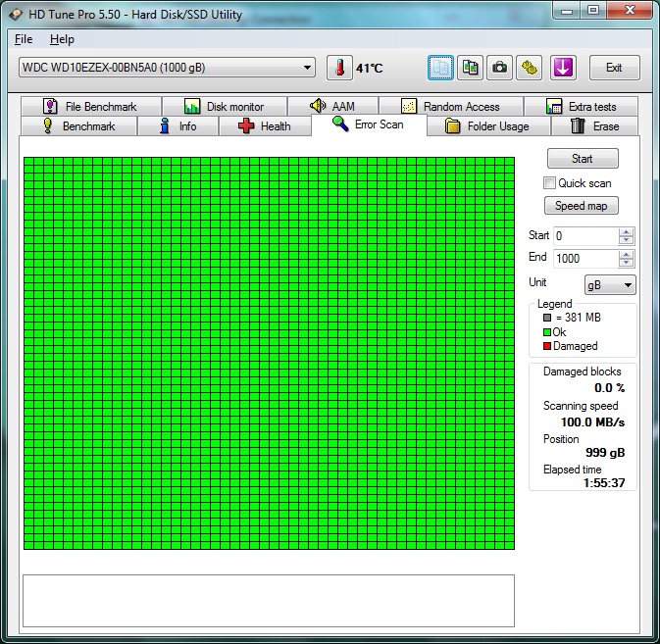Click the 0.0 % damaged blocks value
660x644 pixels.
click(609, 388)
